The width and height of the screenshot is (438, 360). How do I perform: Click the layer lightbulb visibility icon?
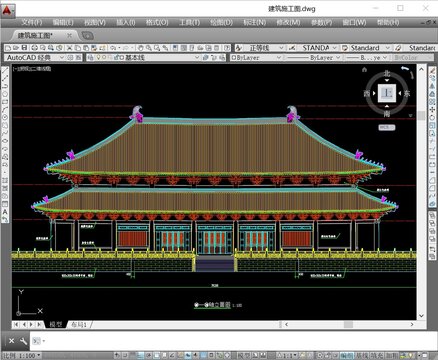[x=98, y=58]
